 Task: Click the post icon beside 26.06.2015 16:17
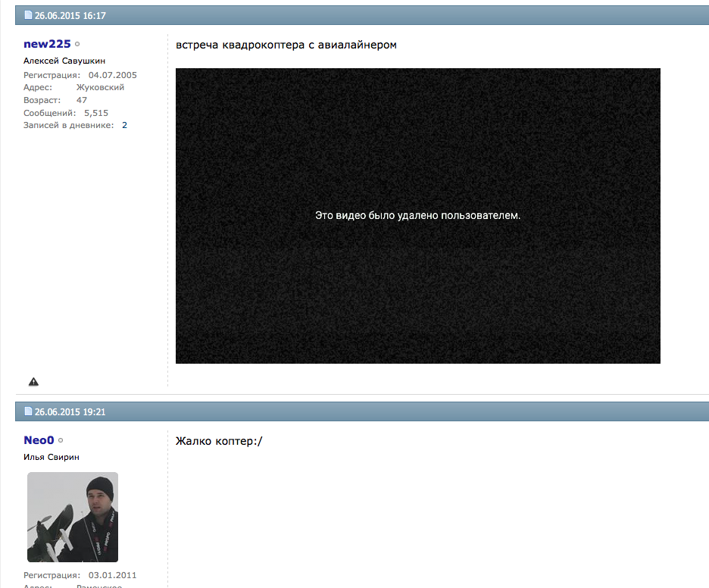coord(29,15)
